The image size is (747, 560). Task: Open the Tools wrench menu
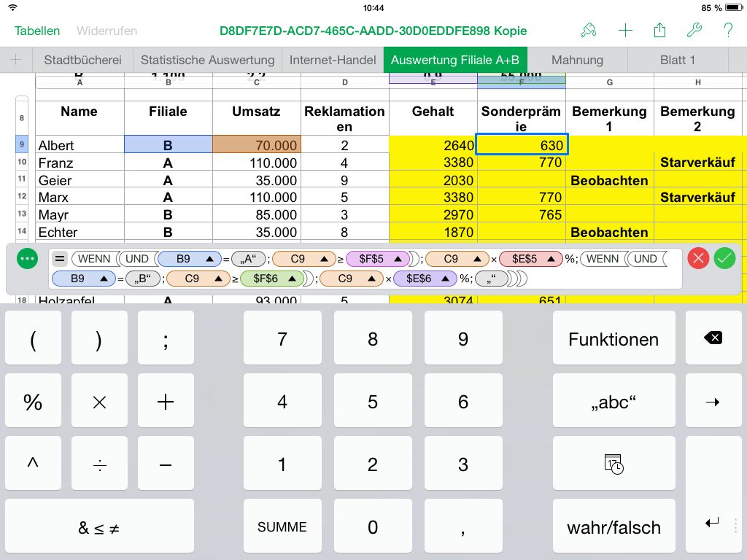pyautogui.click(x=694, y=31)
